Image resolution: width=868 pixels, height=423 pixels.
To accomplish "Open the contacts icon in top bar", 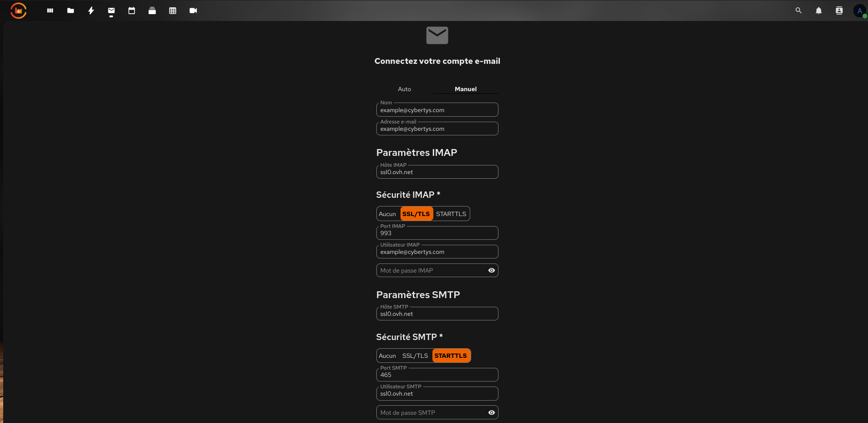I will click(839, 10).
